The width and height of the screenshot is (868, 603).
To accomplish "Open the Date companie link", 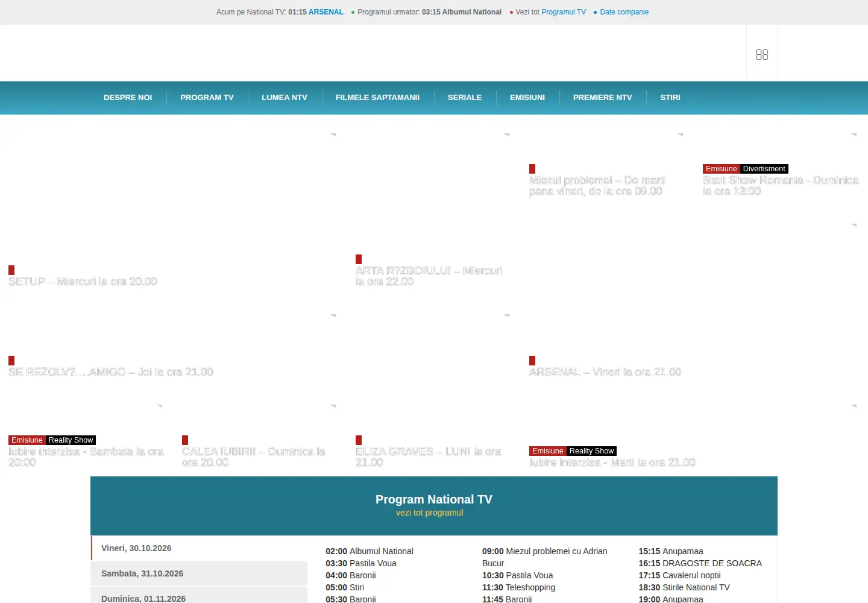I will coord(624,12).
